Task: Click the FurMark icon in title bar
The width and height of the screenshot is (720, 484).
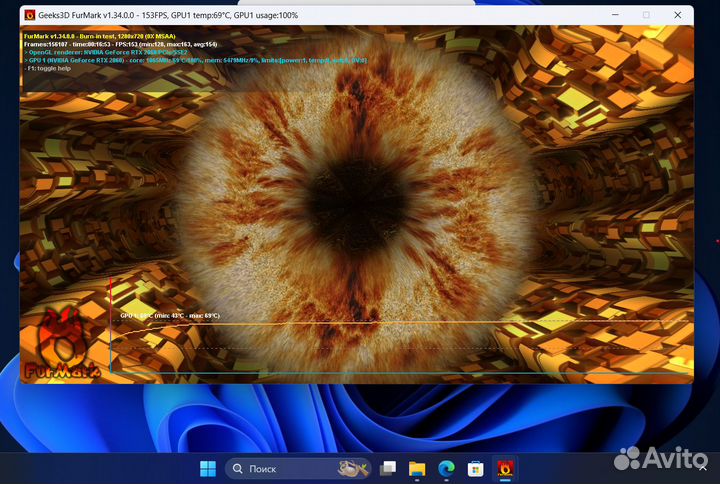Action: click(x=30, y=15)
